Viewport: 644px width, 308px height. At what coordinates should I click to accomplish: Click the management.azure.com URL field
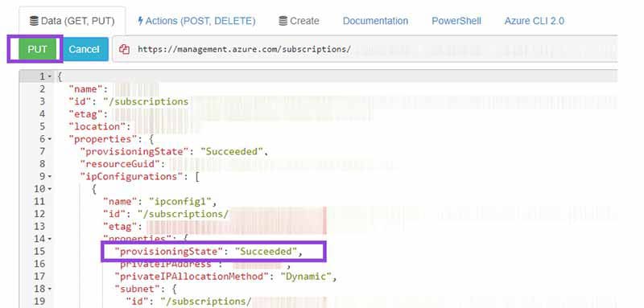click(x=365, y=49)
